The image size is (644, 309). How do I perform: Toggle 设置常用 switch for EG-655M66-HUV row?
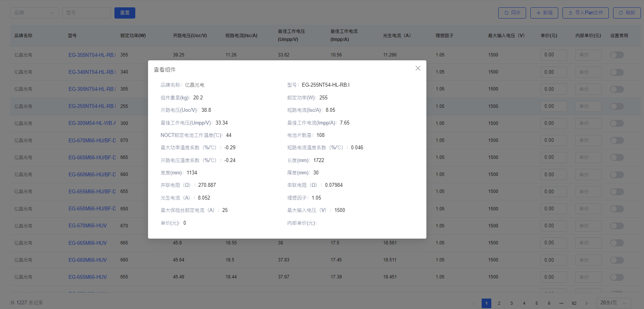(617, 277)
